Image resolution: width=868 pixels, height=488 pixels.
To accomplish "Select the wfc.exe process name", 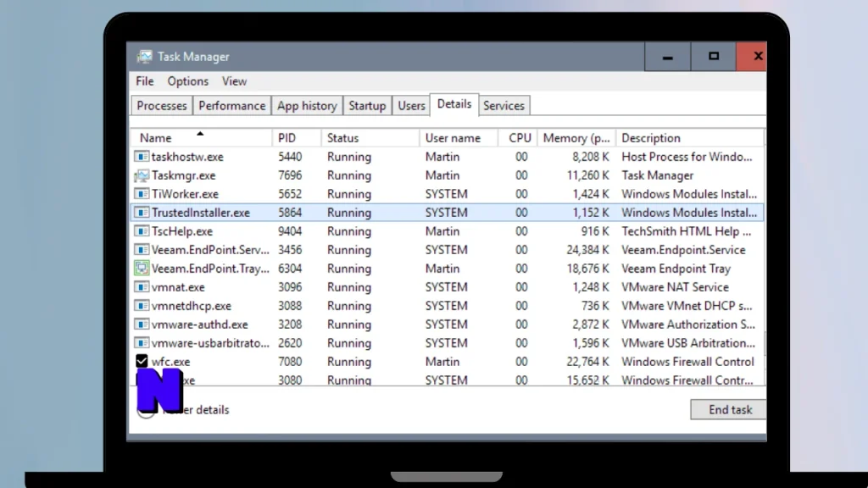I will pos(170,362).
